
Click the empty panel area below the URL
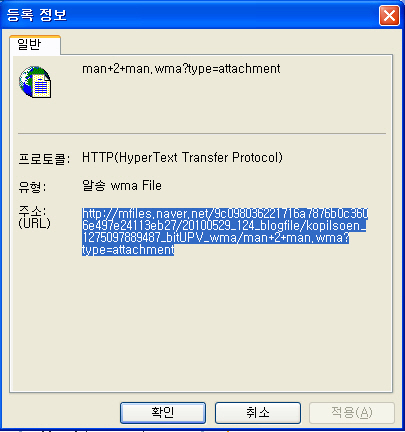tap(202, 320)
